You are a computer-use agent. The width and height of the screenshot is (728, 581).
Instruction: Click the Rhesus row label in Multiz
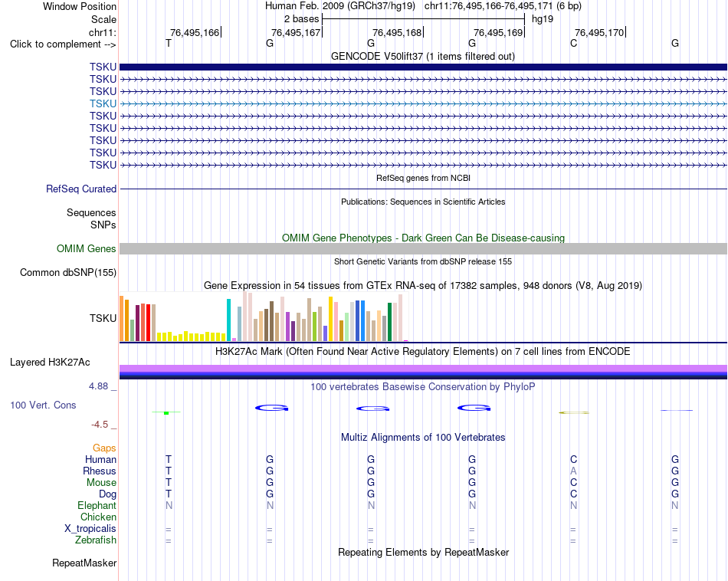[100, 471]
